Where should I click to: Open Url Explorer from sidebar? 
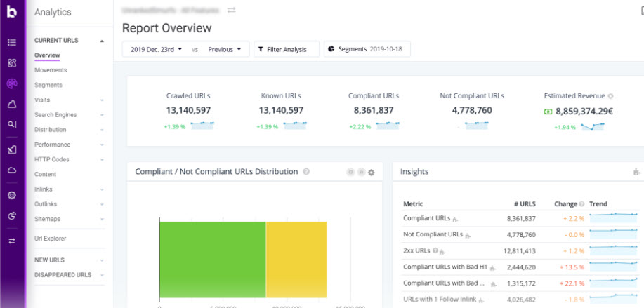coord(51,239)
